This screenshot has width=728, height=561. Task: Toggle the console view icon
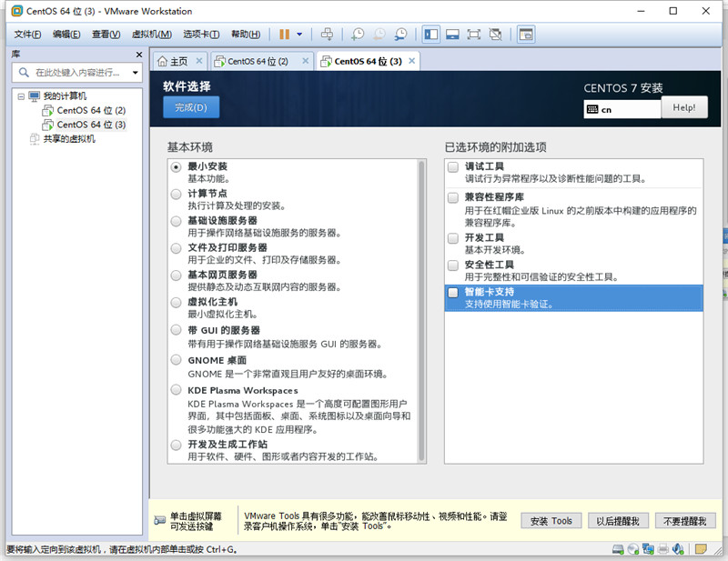[526, 34]
